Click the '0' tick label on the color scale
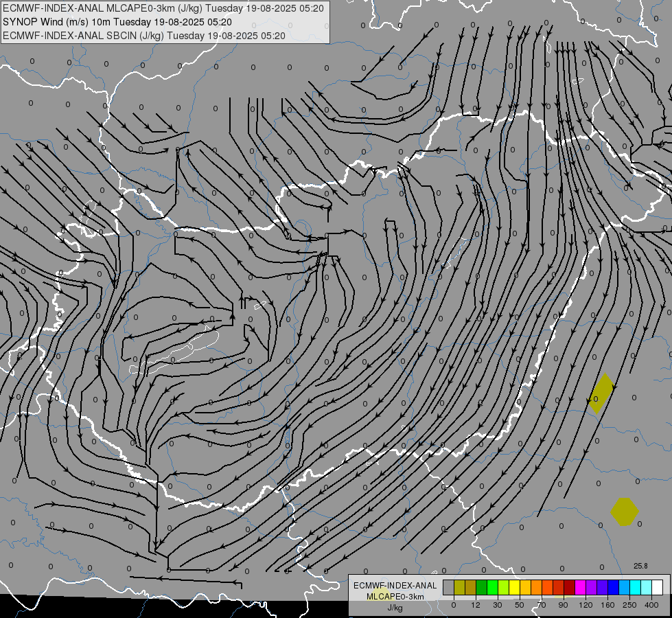Image resolution: width=672 pixels, height=618 pixels. pos(454,605)
